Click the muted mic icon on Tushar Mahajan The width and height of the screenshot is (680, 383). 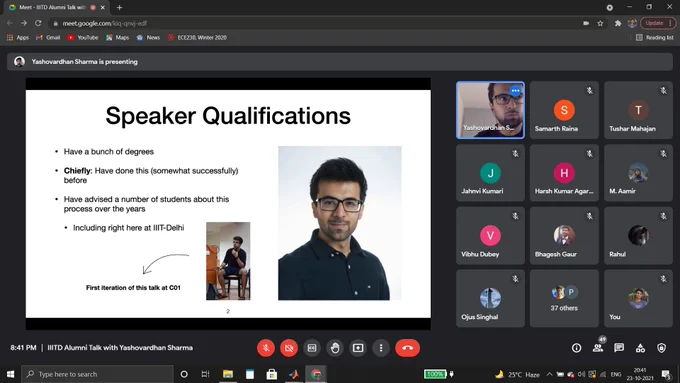click(x=664, y=91)
